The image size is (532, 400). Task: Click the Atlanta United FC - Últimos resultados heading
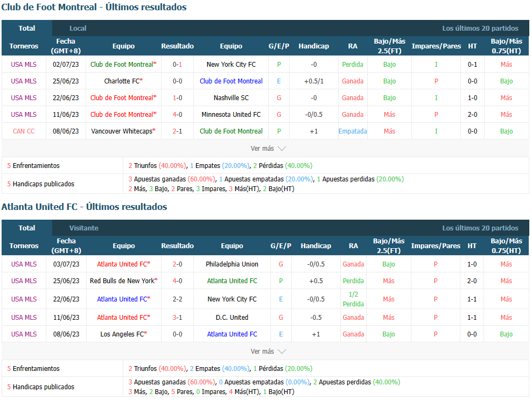tap(84, 207)
